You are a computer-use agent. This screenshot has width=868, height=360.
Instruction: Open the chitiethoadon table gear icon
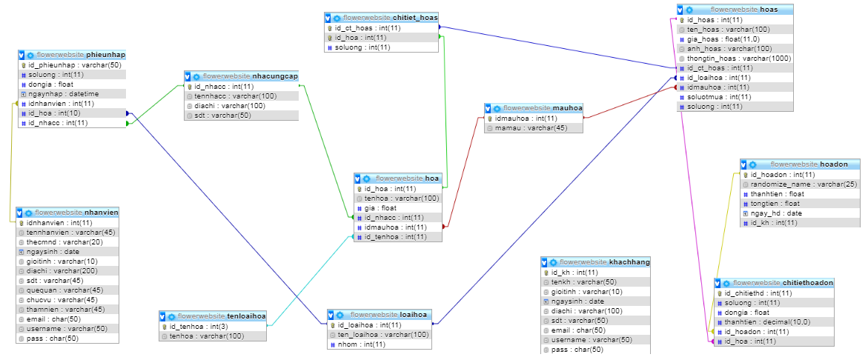point(727,283)
